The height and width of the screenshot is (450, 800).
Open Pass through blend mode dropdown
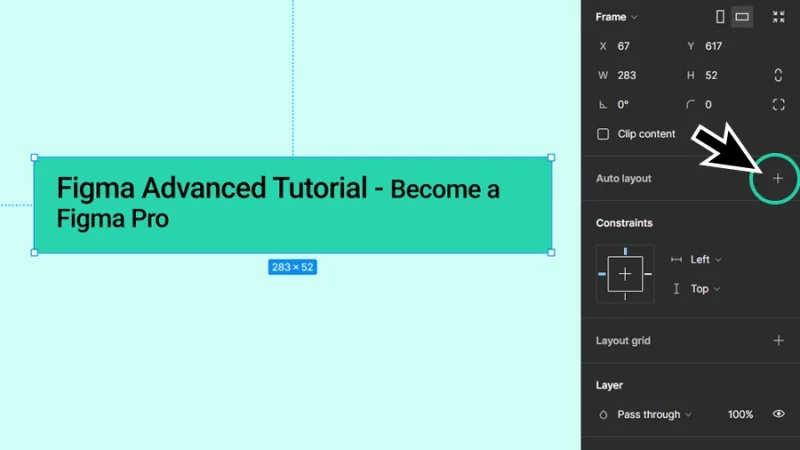[654, 414]
